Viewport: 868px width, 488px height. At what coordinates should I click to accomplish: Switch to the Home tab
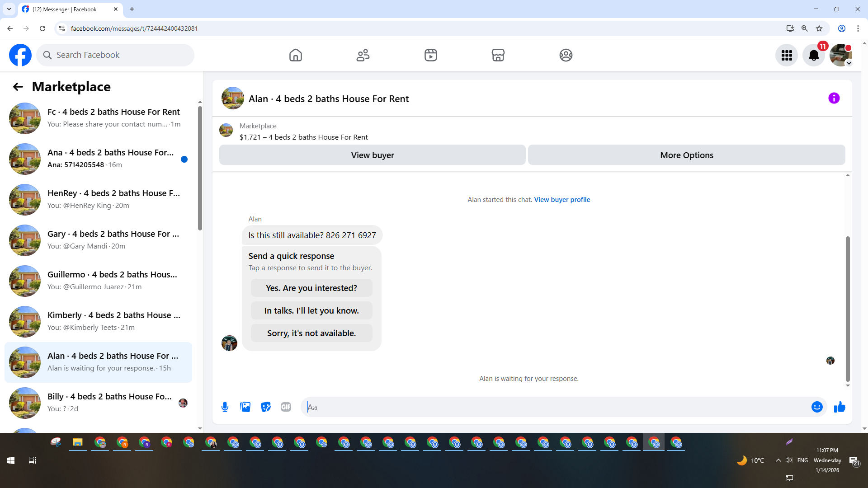coord(295,55)
